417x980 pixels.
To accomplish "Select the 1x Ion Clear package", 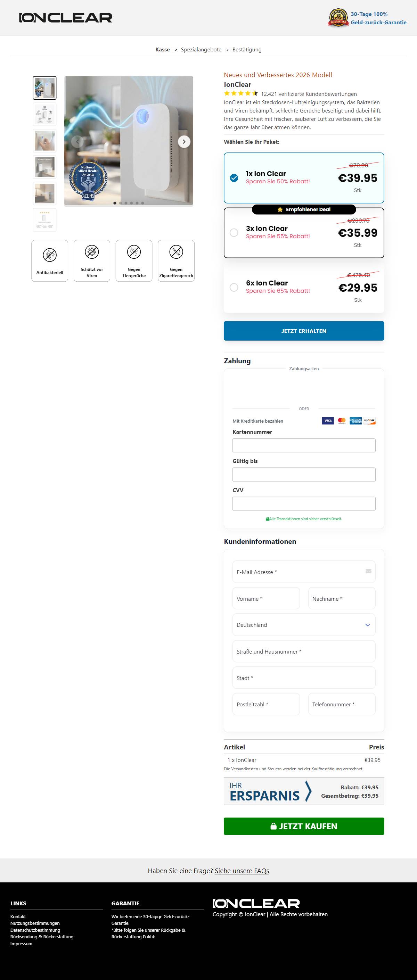I will [x=304, y=178].
